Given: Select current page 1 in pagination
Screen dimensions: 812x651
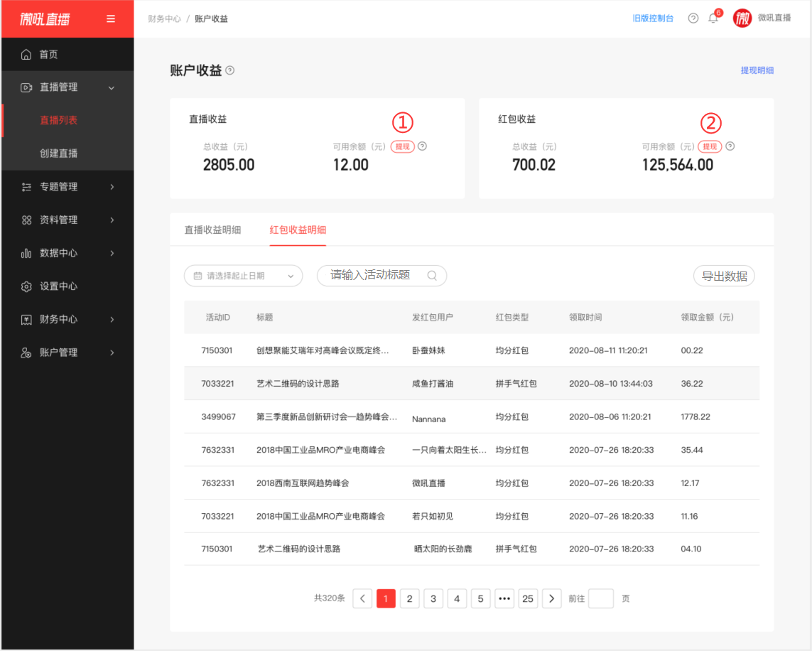Looking at the screenshot, I should [x=386, y=598].
